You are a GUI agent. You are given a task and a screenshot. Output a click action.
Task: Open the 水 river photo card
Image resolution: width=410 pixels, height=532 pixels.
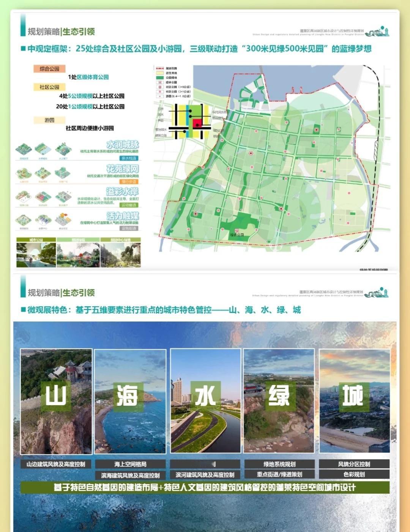tap(205, 401)
